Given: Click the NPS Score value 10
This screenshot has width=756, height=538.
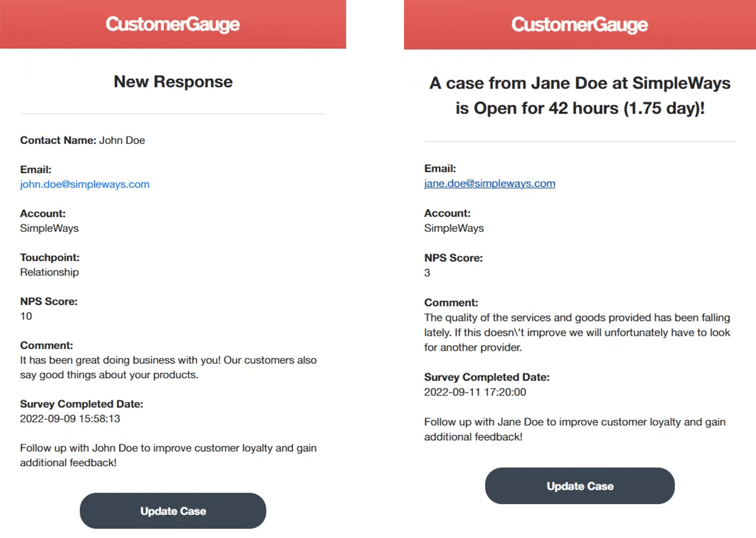Looking at the screenshot, I should pos(26,316).
